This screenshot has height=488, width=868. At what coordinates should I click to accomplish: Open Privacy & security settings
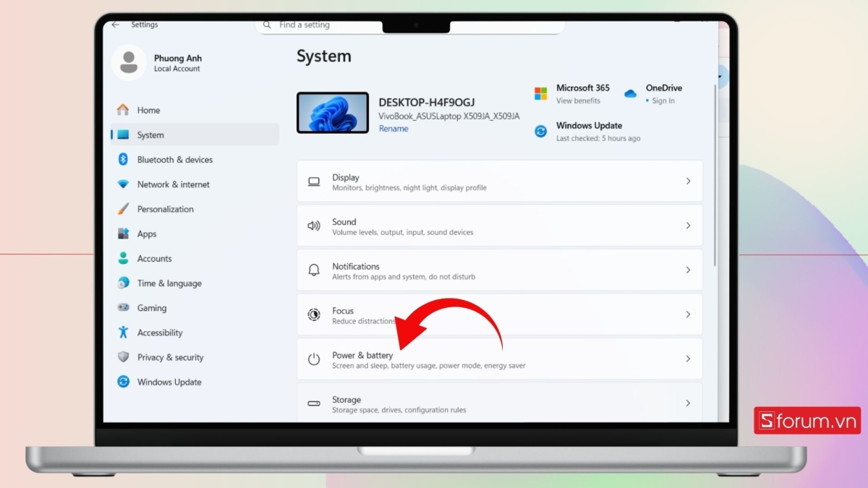pyautogui.click(x=195, y=357)
